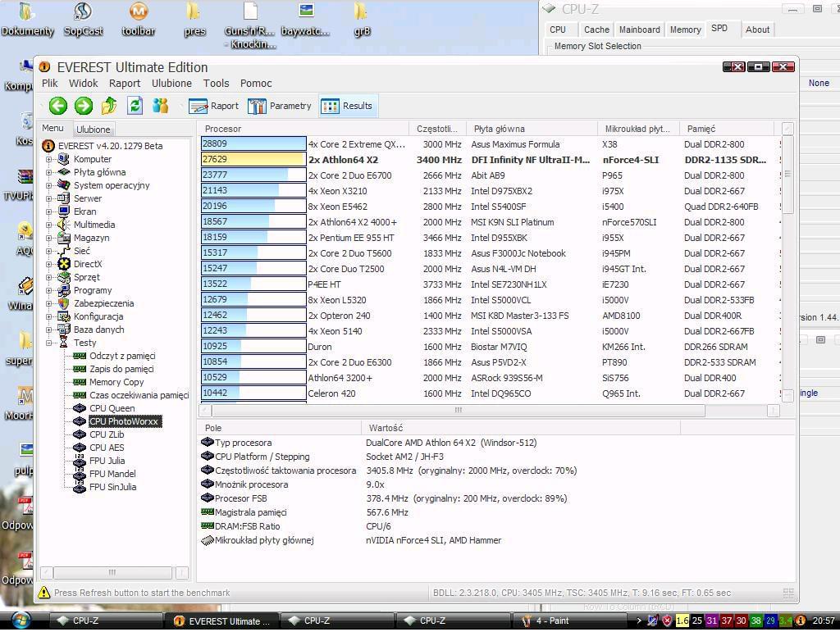The image size is (840, 632).
Task: Select the Płyta główna tree icon
Action: tap(64, 172)
